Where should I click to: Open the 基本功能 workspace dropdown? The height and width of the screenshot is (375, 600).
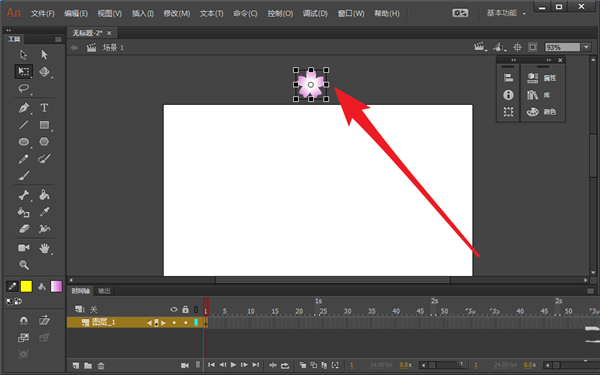(x=506, y=13)
